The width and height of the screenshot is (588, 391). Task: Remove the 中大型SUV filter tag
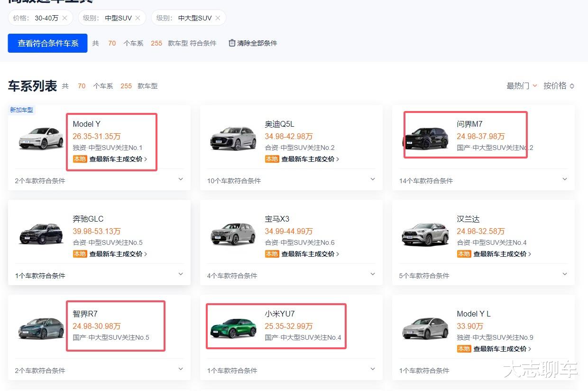218,18
